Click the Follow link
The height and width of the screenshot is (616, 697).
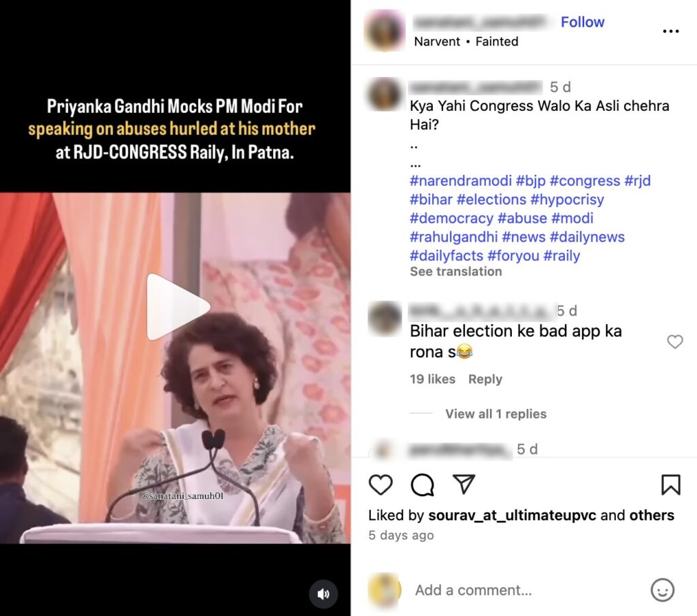point(583,22)
